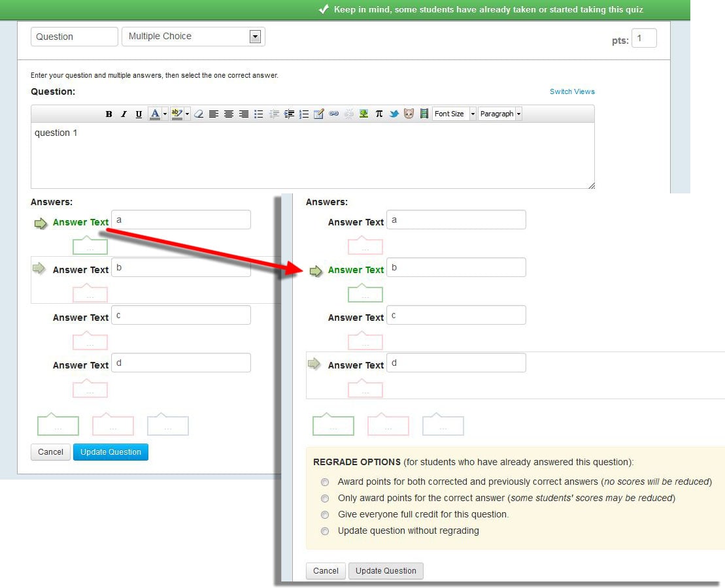Select "Give everyone full credit for this question"
725x588 pixels.
[x=325, y=515]
